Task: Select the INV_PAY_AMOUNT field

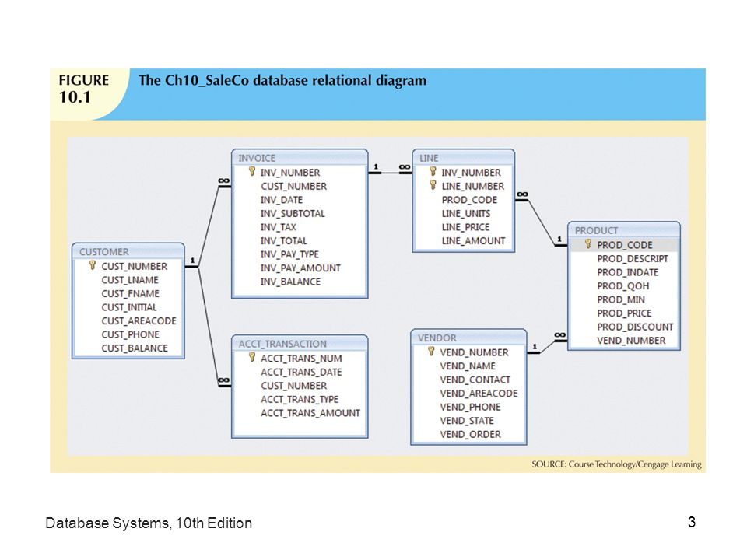Action: [300, 268]
